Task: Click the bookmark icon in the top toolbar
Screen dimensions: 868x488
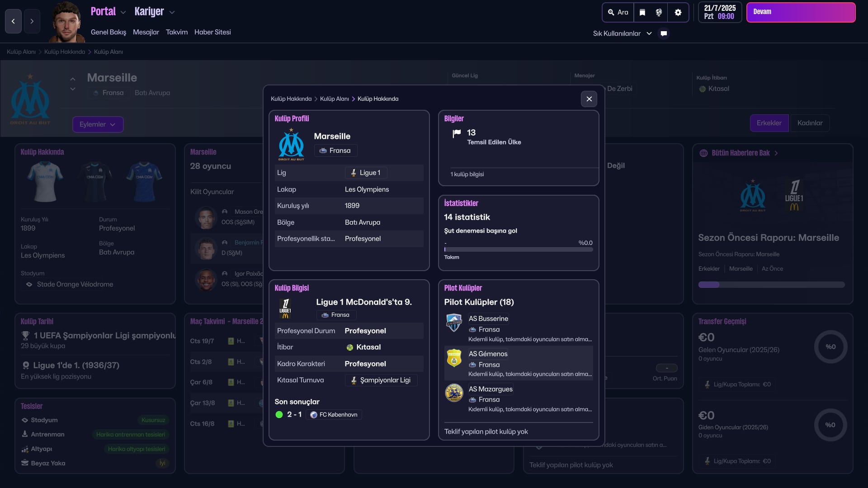Action: [642, 13]
